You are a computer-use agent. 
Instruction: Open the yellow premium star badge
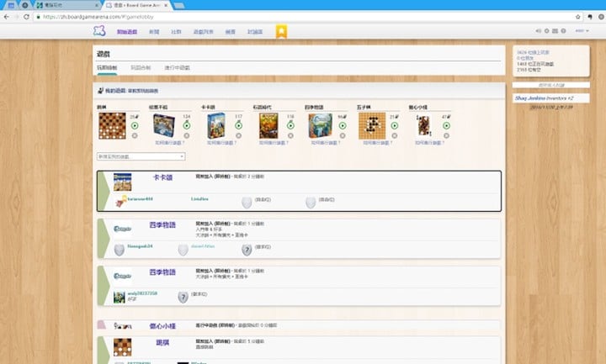click(x=281, y=31)
